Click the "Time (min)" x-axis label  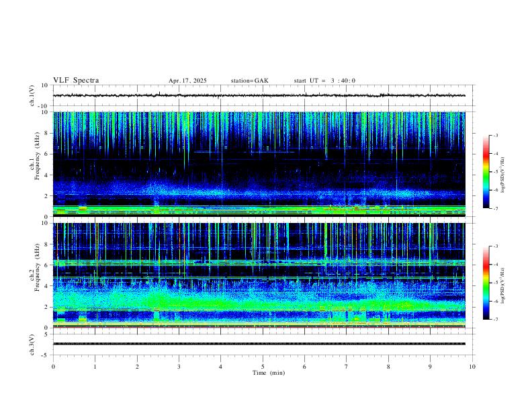tap(269, 373)
